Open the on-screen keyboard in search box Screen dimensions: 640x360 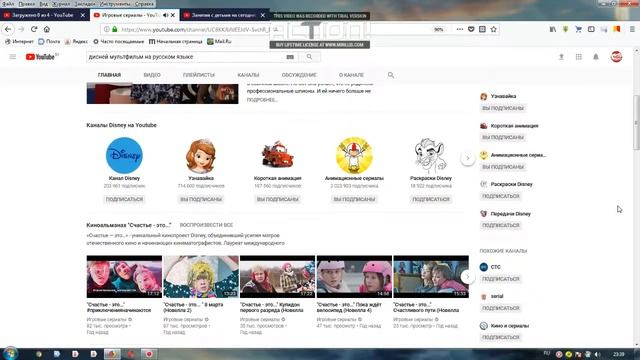[x=290, y=57]
